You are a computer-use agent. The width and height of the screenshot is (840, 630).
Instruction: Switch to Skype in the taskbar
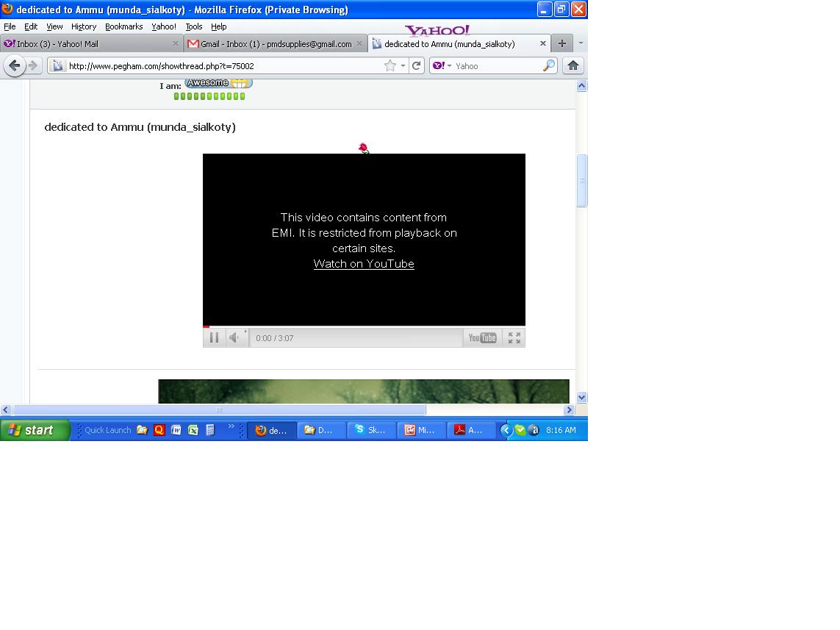tap(371, 429)
